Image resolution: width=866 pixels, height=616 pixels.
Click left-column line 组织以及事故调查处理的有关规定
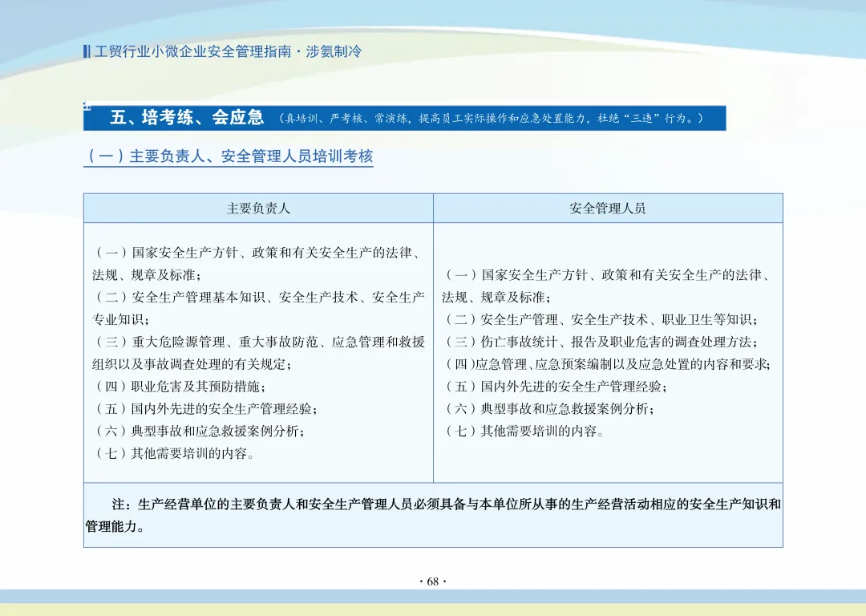pos(192,364)
